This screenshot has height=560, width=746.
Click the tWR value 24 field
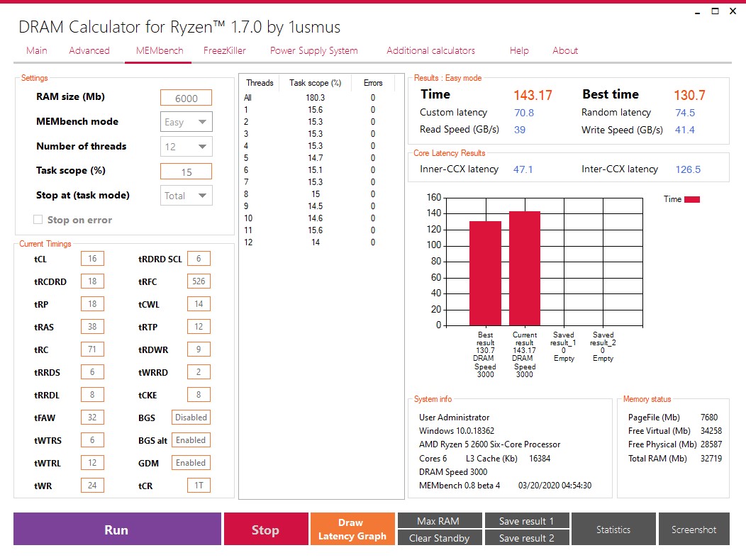click(92, 486)
